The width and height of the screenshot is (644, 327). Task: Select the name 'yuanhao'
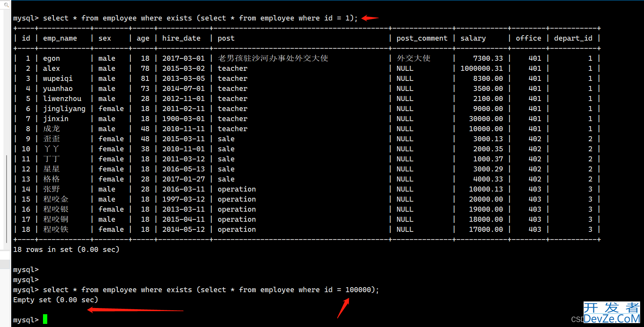coord(58,89)
